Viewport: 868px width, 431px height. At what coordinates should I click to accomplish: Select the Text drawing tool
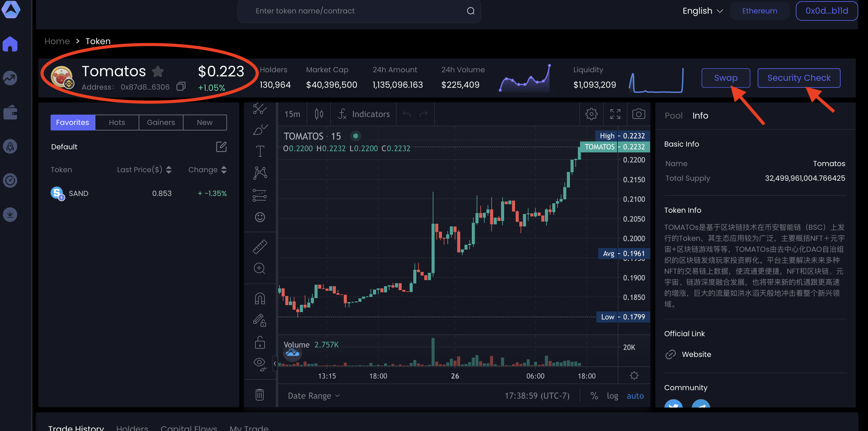(x=260, y=151)
